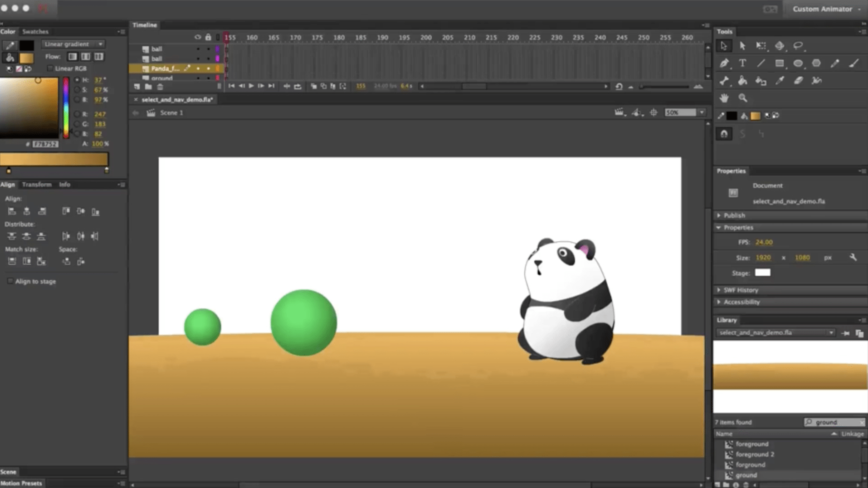
Task: Create a new layer in Timeline
Action: (137, 87)
